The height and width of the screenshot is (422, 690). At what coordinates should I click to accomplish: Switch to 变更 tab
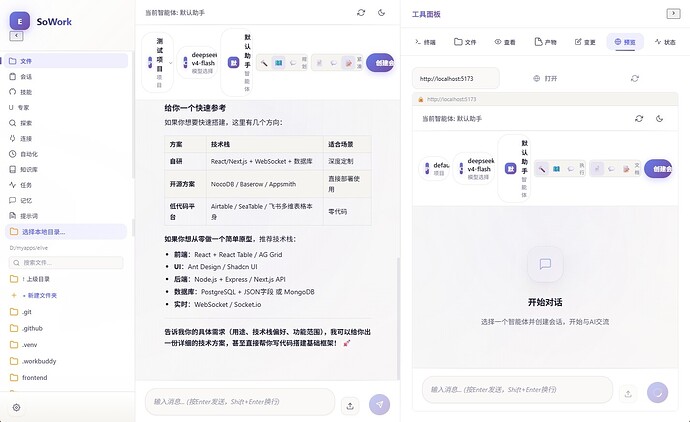click(585, 42)
